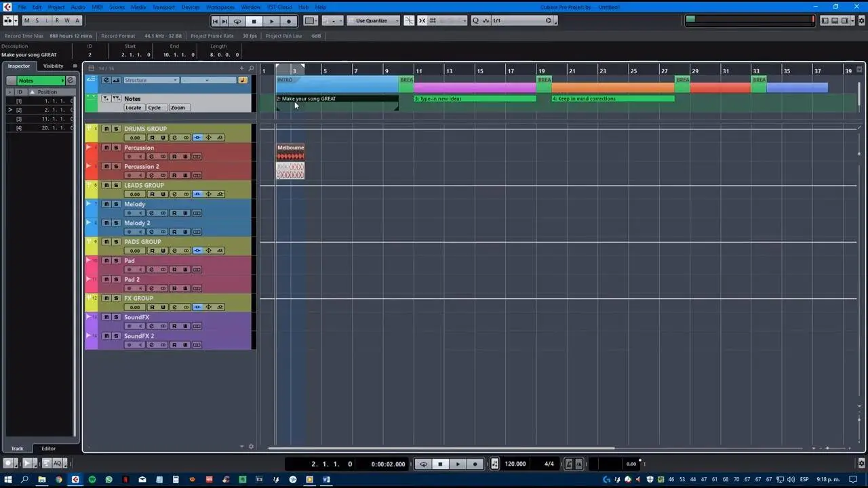This screenshot has width=868, height=488.
Task: Mute the Percussion track
Action: coord(106,148)
